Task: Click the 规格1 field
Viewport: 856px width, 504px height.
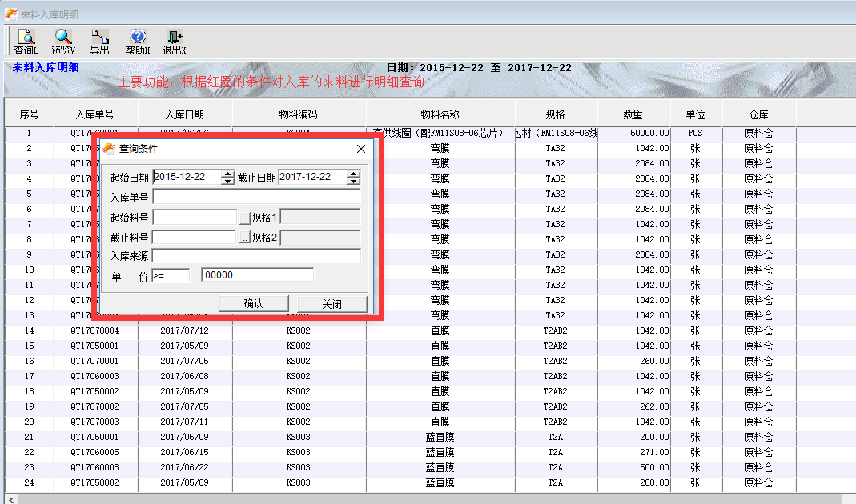Action: click(320, 217)
